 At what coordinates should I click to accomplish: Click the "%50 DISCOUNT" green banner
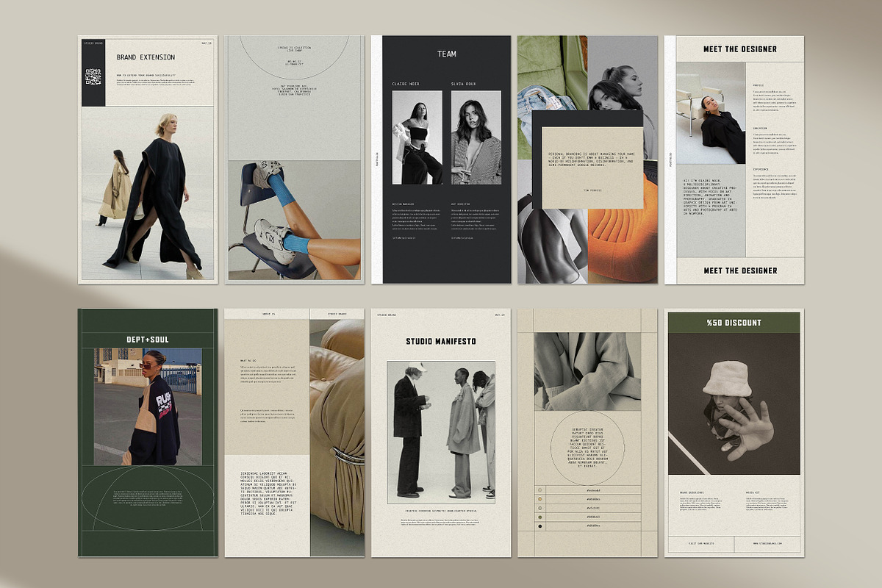[734, 323]
